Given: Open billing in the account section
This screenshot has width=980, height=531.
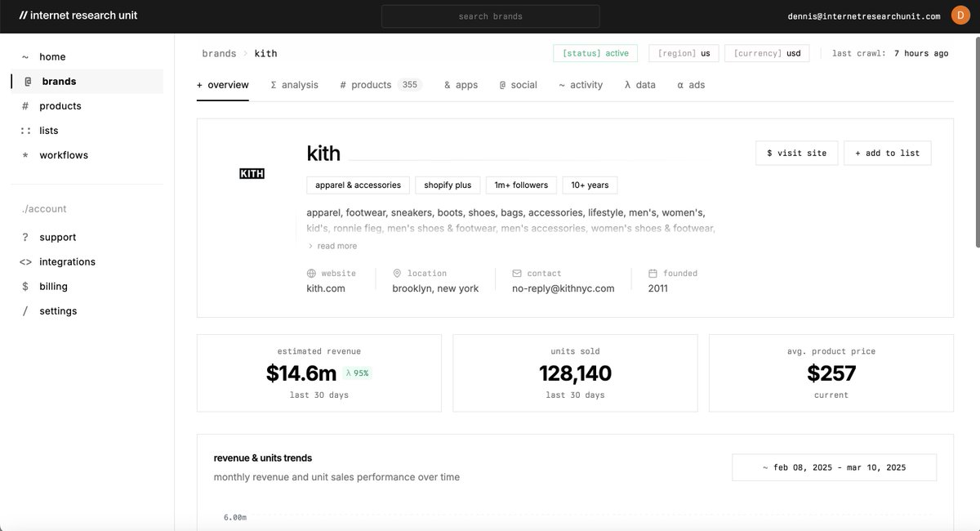Looking at the screenshot, I should [87, 287].
